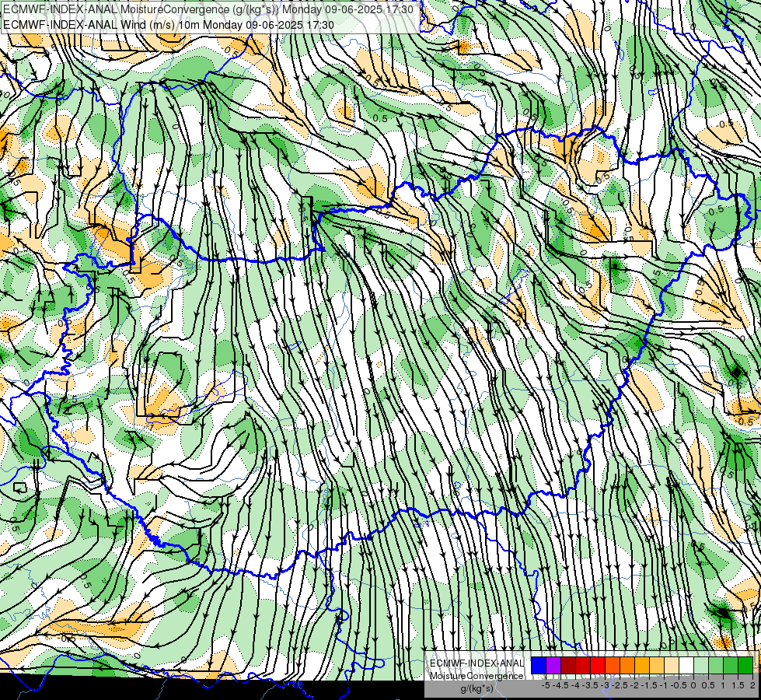The width and height of the screenshot is (761, 700).
Task: Pick legend swatch between -3.5 and -3
Action: pos(598,666)
